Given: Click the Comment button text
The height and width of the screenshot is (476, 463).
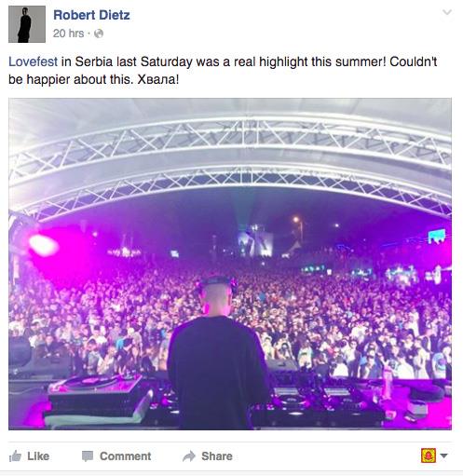Looking at the screenshot, I should coord(126,456).
